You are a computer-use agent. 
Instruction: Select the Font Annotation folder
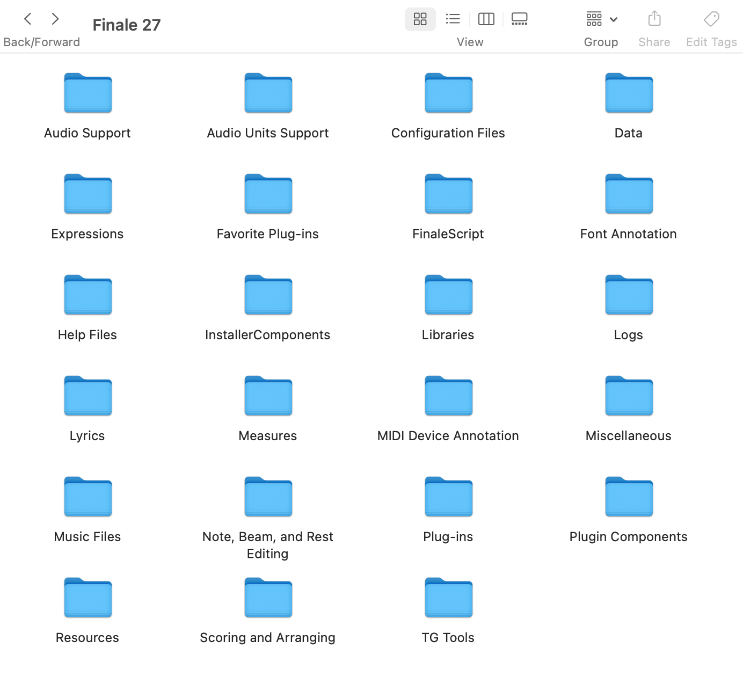629,194
